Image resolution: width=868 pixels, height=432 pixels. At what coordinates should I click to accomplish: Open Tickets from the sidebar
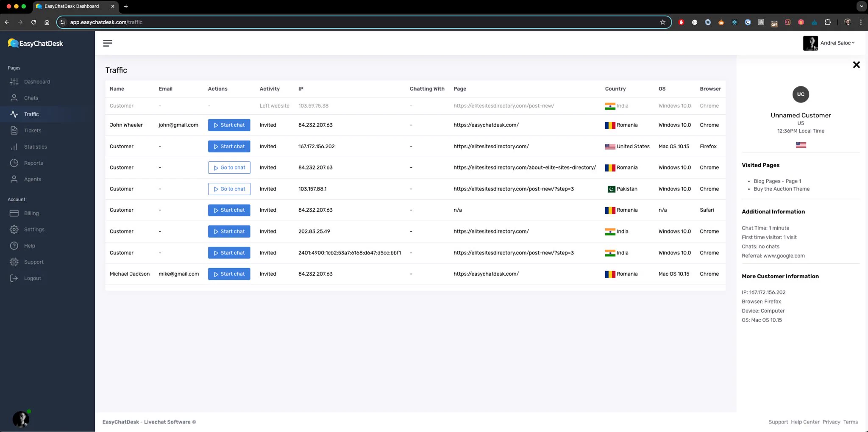click(33, 130)
